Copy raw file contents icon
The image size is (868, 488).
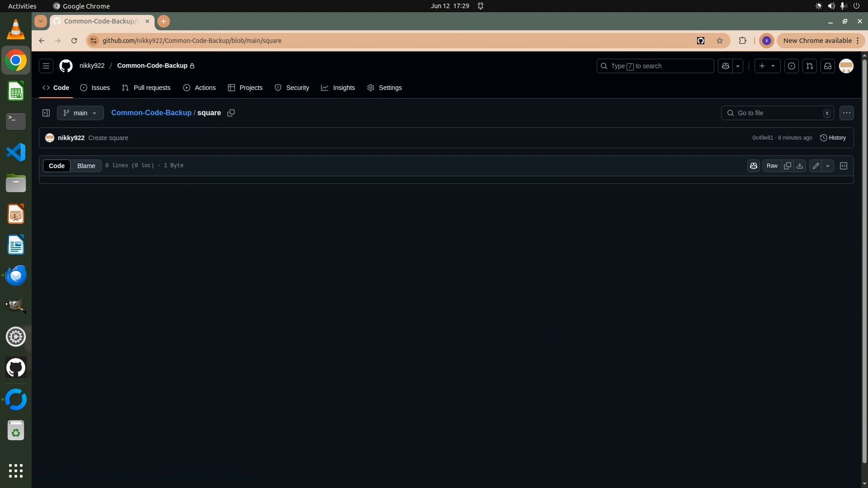click(788, 166)
